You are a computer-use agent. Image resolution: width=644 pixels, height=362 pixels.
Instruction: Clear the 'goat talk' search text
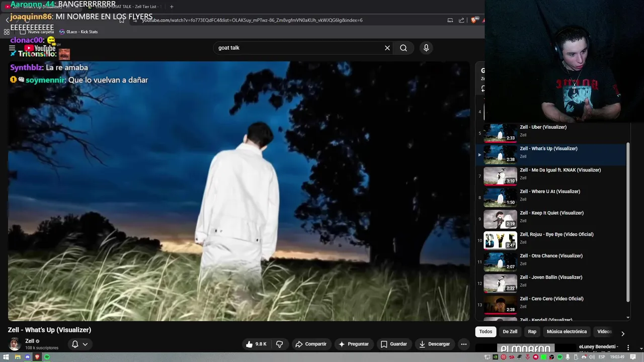387,48
